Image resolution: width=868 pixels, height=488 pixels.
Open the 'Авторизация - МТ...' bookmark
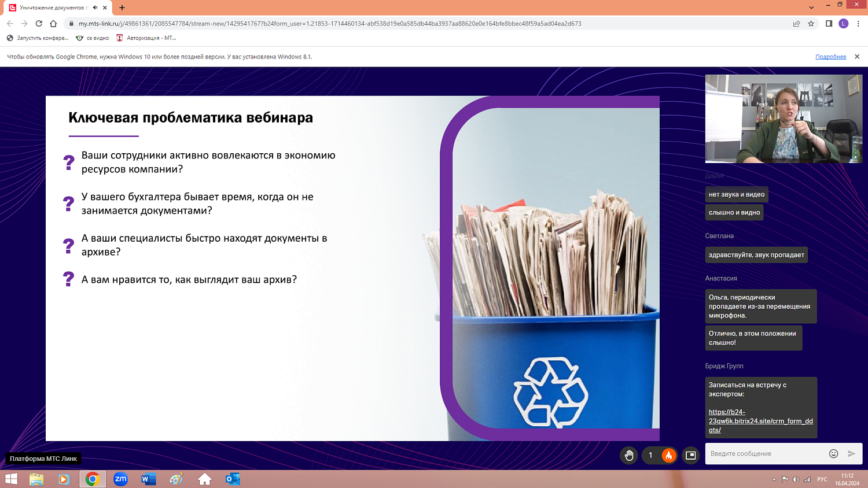(x=146, y=38)
